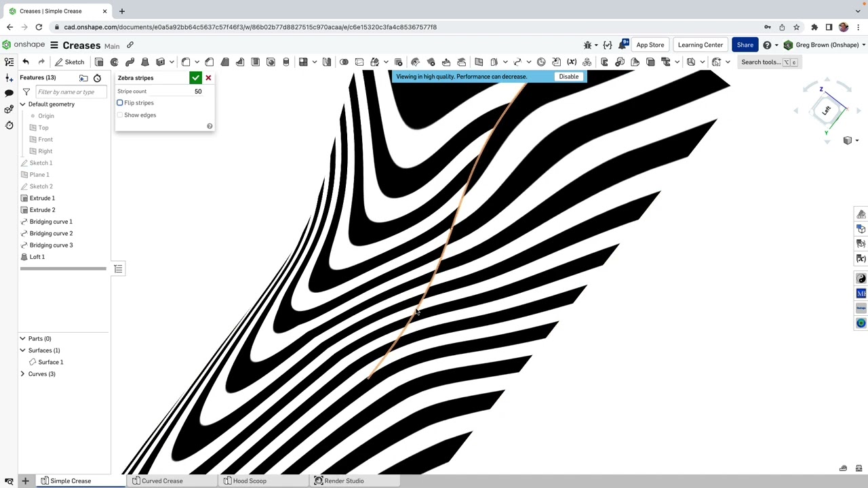Select Extrude 1 in the feature list
The width and height of the screenshot is (868, 488).
click(42, 198)
